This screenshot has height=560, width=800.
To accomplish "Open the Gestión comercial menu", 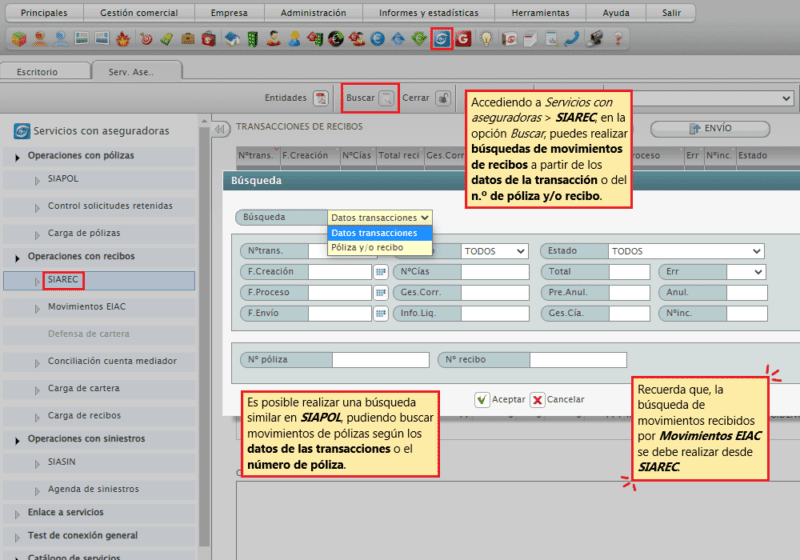I will tap(139, 13).
